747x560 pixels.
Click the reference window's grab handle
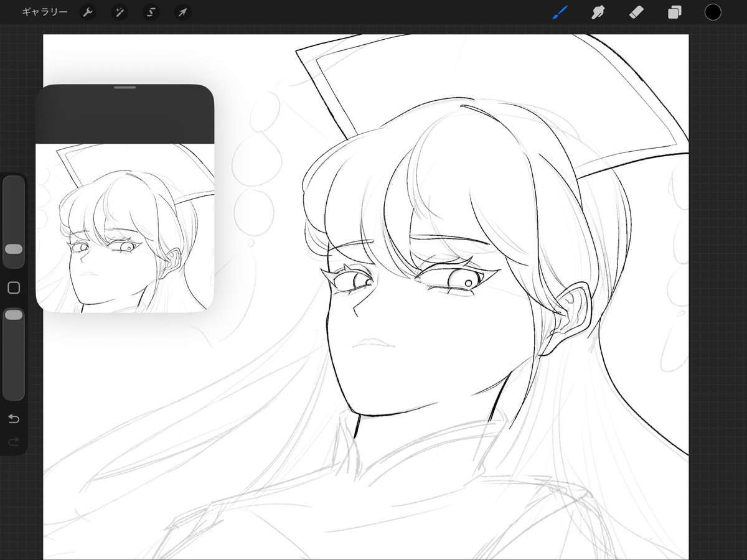click(x=125, y=88)
